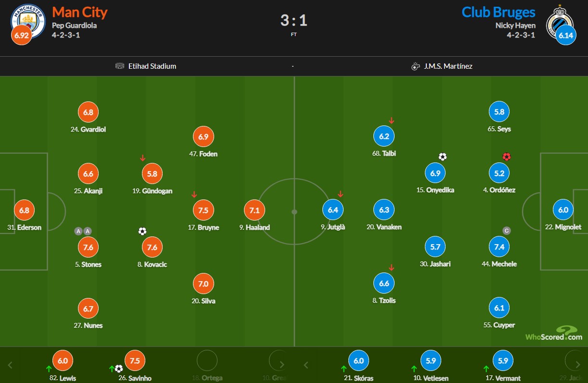Viewport: 588px width, 383px height.
Task: Open the Man City team name link
Action: [80, 12]
